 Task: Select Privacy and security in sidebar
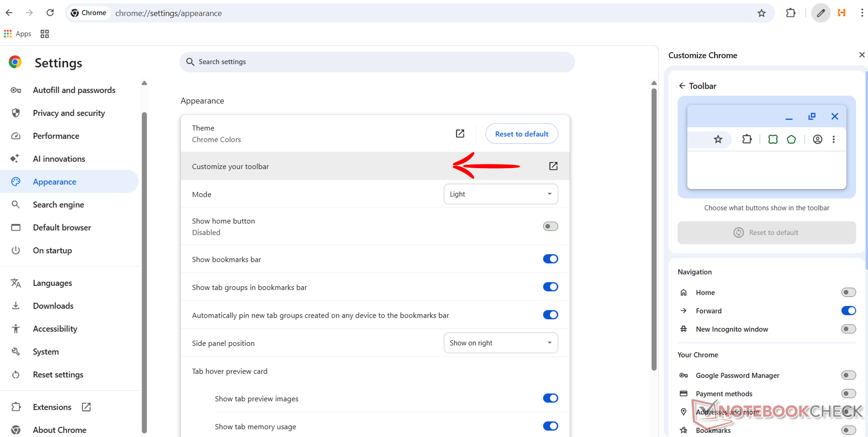[69, 113]
